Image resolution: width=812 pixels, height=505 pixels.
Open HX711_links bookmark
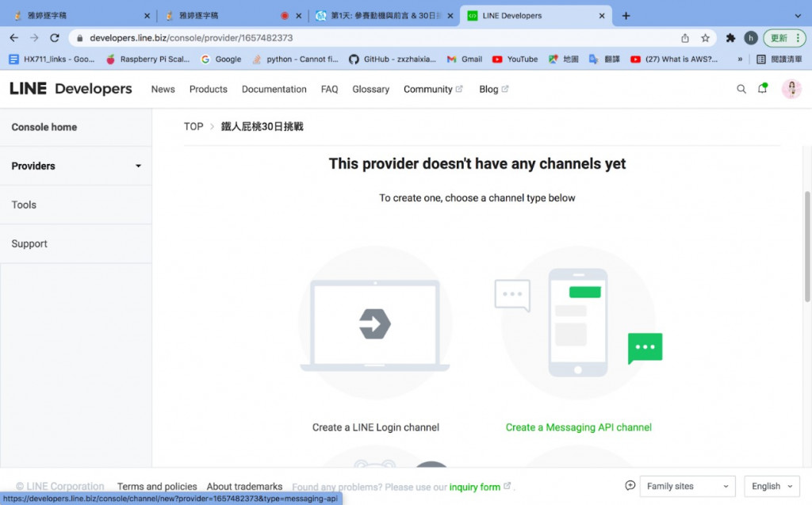(52, 59)
